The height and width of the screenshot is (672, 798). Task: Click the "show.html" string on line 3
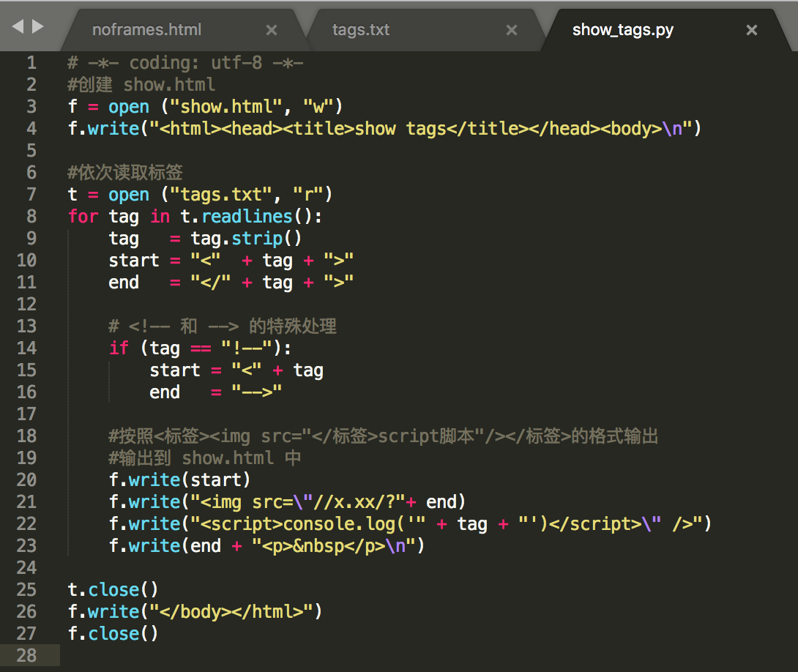226,107
